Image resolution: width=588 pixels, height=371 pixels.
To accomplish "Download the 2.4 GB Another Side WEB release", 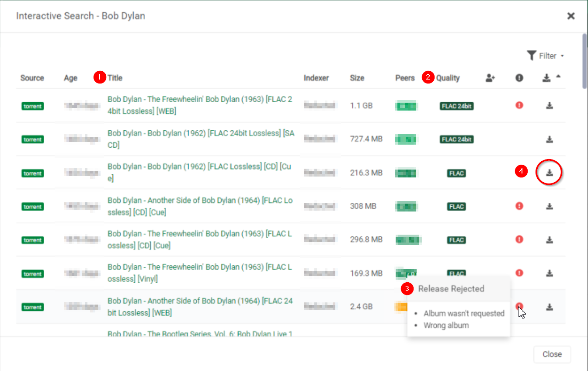I will 550,307.
